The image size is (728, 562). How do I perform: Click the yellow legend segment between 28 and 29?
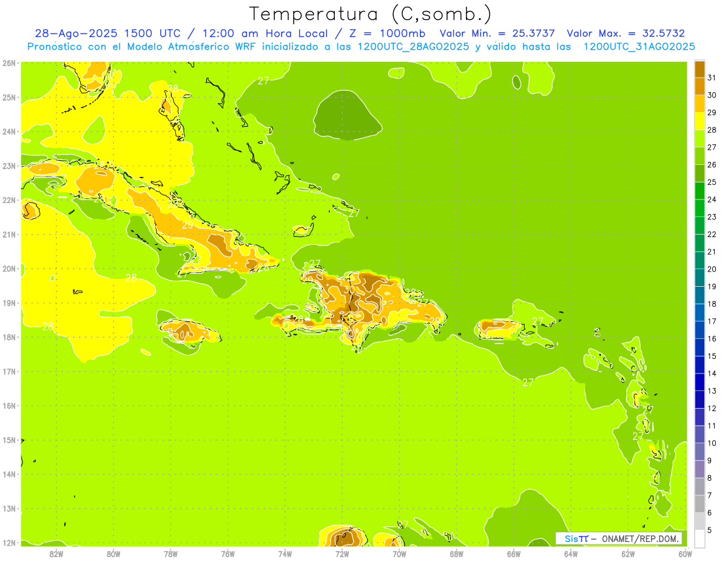click(x=699, y=122)
